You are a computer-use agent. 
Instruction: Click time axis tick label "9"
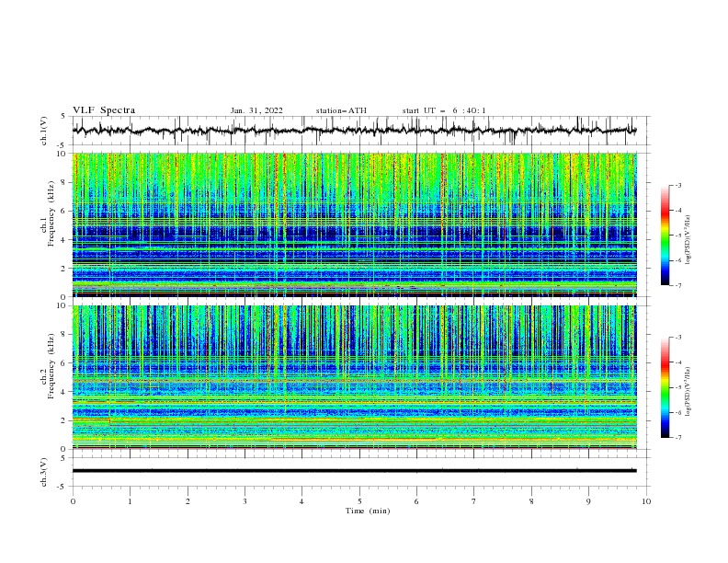coord(588,501)
